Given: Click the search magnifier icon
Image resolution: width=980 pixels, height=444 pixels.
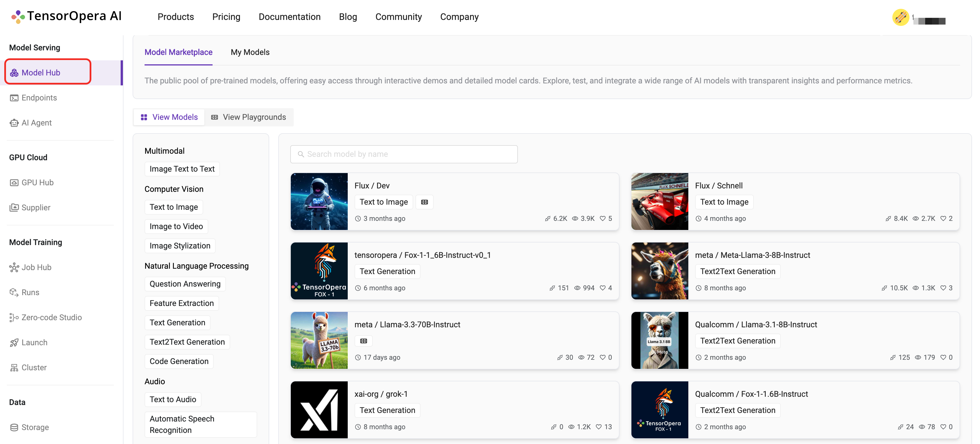Looking at the screenshot, I should [300, 154].
